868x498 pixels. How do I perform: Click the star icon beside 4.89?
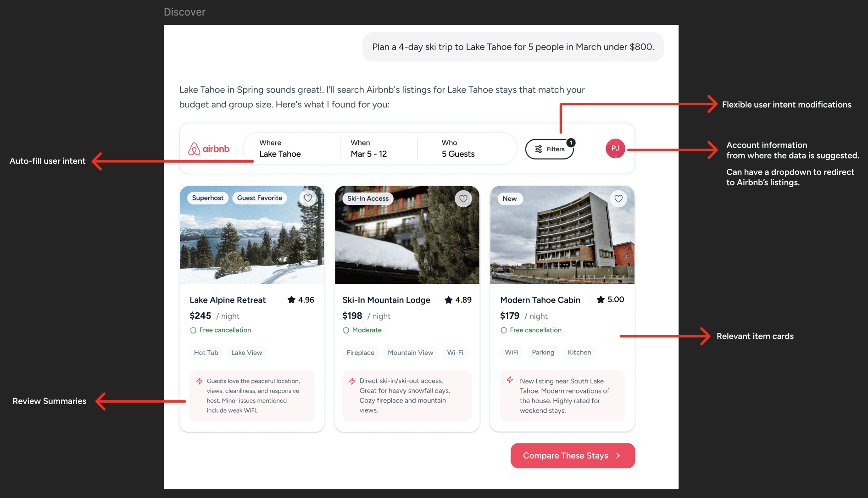pos(449,300)
